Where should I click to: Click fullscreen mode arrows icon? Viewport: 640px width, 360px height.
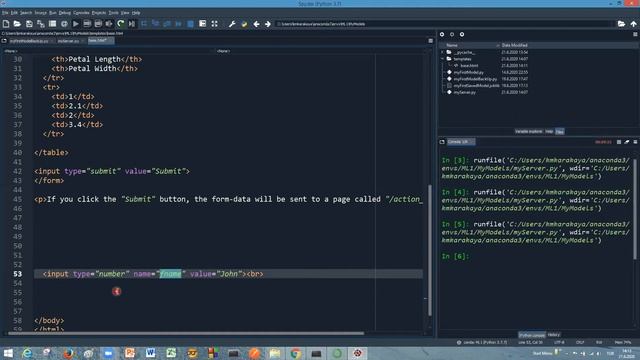[x=214, y=24]
